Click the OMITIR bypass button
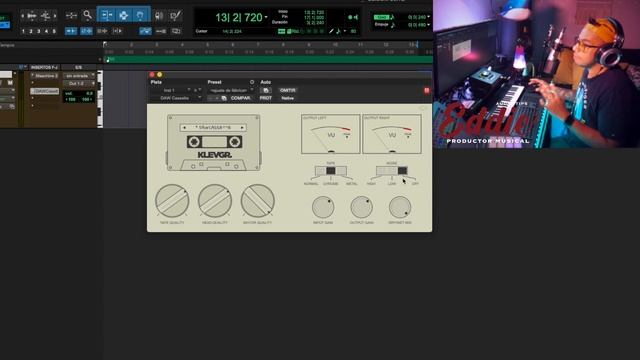 (288, 90)
